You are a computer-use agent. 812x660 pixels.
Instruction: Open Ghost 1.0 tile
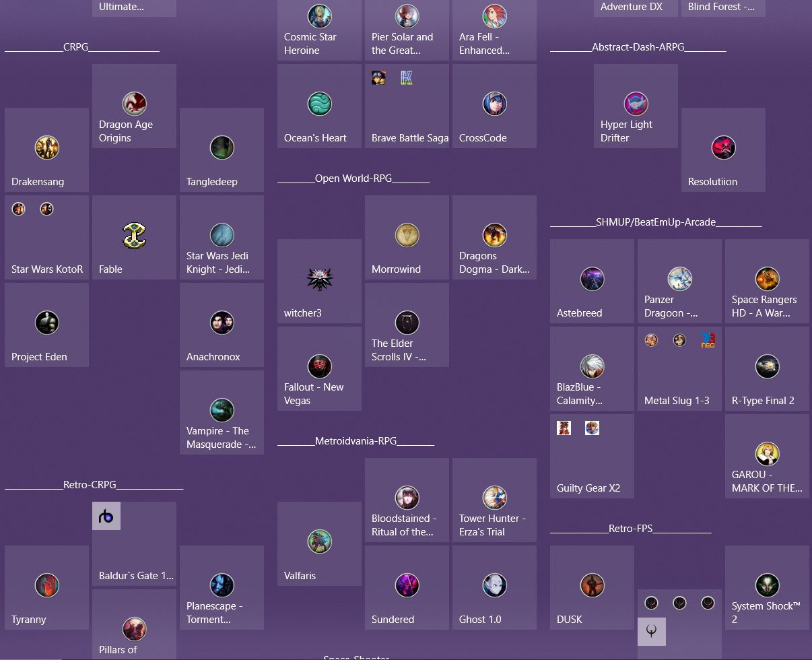click(x=494, y=587)
